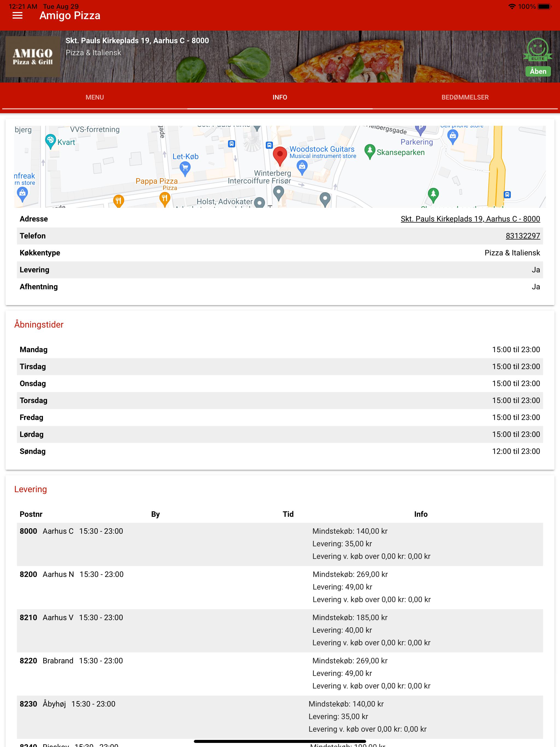Click the Elite smiley badge icon
This screenshot has width=560, height=747.
pyautogui.click(x=538, y=50)
